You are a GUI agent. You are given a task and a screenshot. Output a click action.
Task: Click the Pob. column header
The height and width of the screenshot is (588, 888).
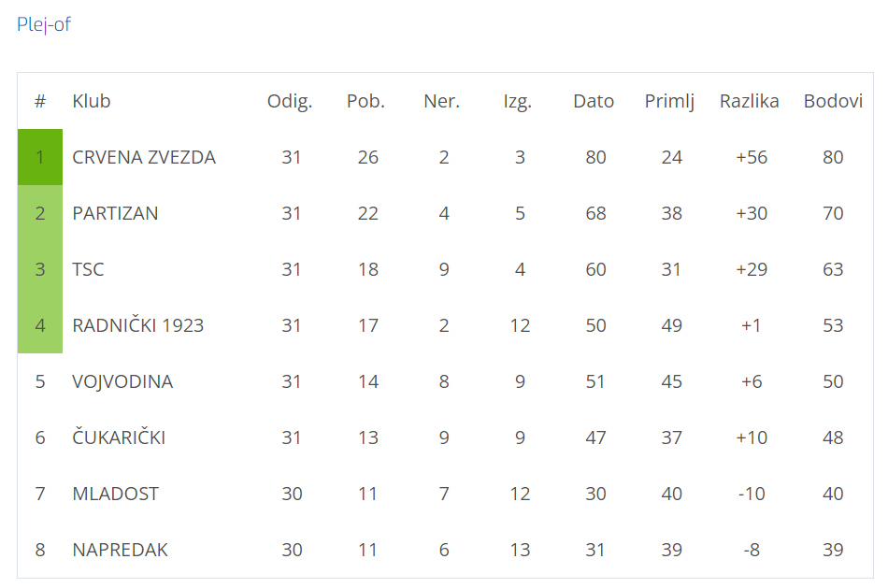point(365,101)
